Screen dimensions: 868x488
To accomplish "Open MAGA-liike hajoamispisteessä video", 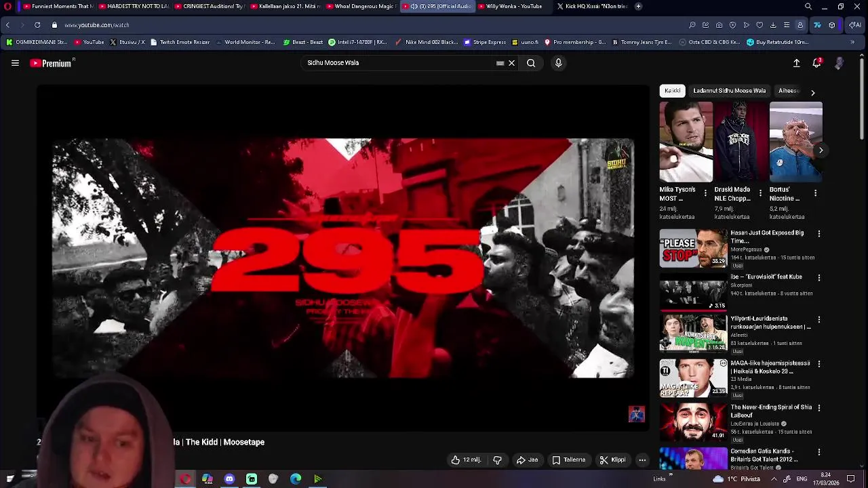I will (x=693, y=378).
